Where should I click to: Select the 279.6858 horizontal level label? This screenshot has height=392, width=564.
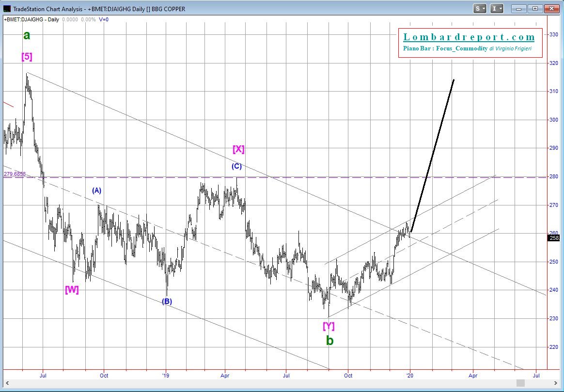coord(15,174)
